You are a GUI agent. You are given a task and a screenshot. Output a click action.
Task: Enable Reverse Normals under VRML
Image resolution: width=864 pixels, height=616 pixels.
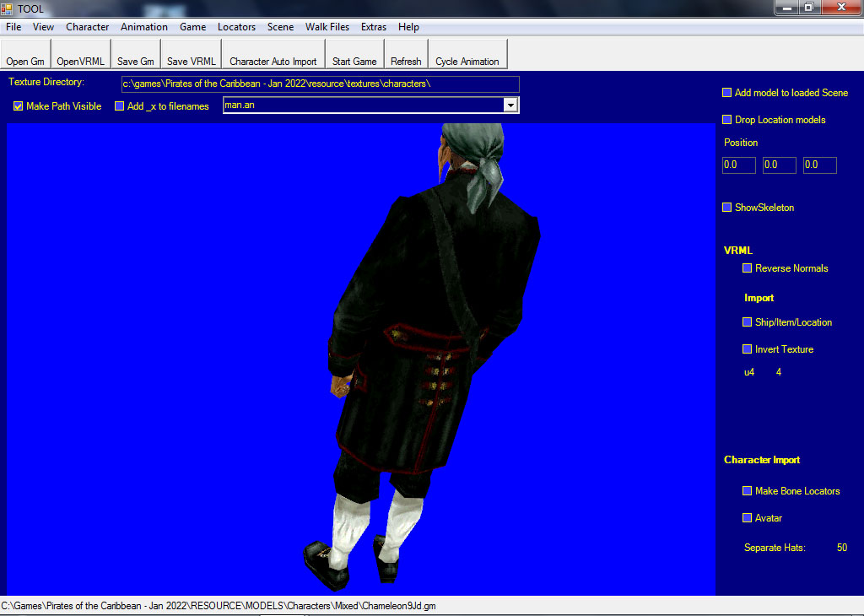748,268
